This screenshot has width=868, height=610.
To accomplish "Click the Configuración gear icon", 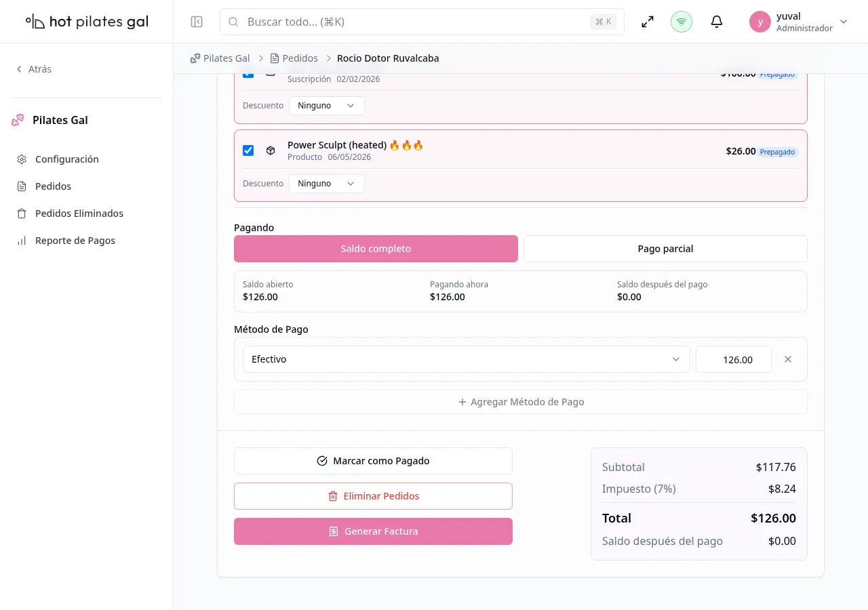I will click(22, 159).
